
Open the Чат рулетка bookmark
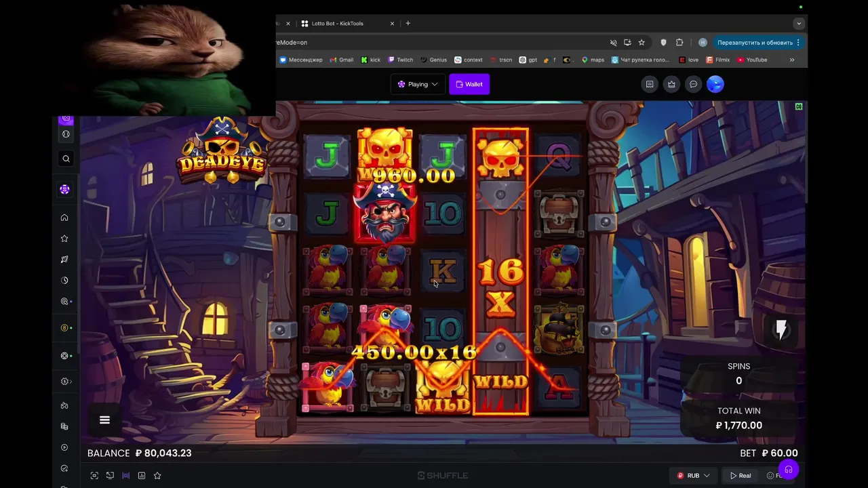(640, 60)
